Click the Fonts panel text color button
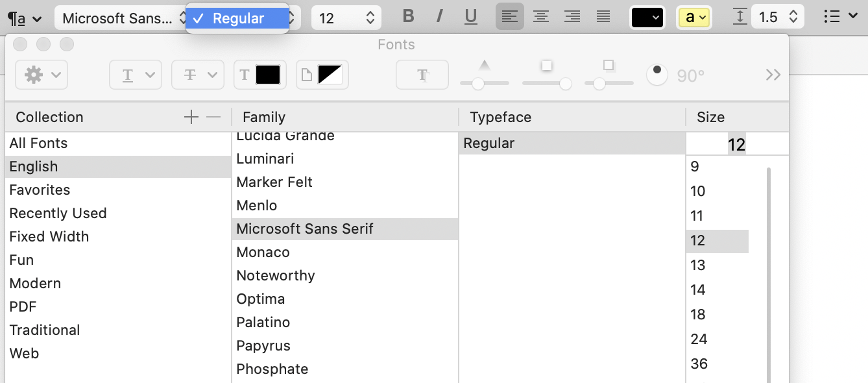Image resolution: width=868 pixels, height=383 pixels. [x=260, y=75]
